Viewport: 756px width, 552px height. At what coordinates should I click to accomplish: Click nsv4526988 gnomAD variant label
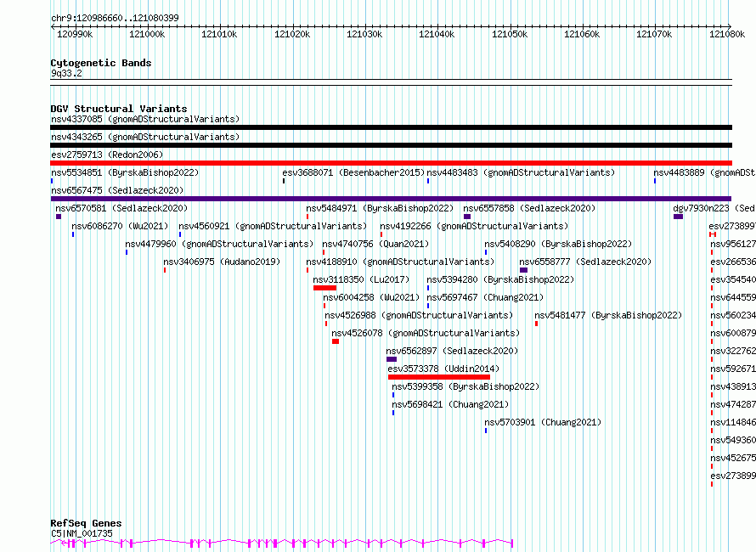[x=419, y=315]
